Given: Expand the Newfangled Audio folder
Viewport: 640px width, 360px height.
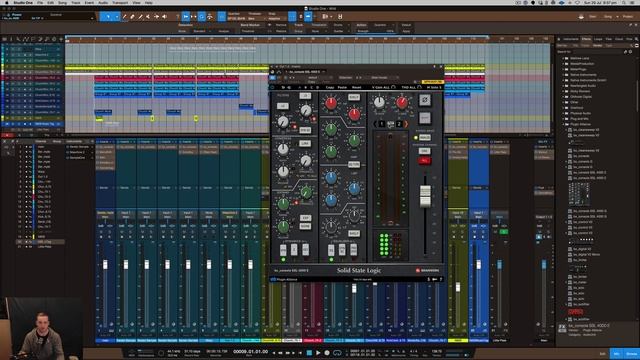Looking at the screenshot, I should tap(563, 86).
